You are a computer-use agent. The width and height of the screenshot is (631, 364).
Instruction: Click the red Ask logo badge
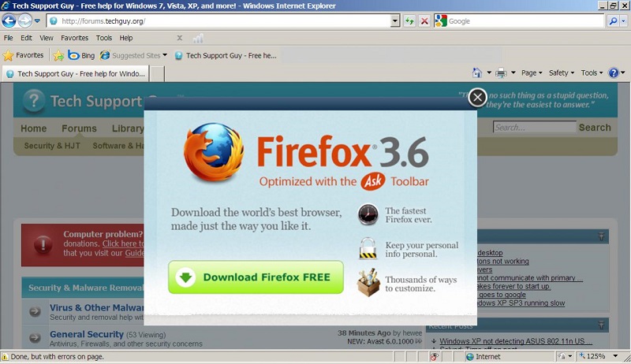click(x=372, y=181)
